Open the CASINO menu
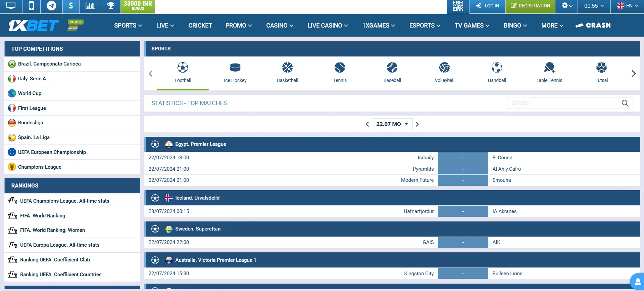The height and width of the screenshot is (291, 644). [280, 26]
